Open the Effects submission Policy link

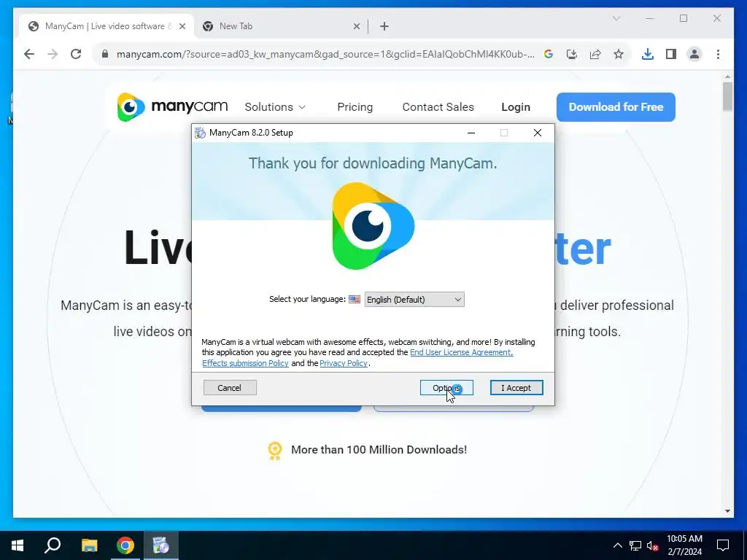click(x=245, y=363)
